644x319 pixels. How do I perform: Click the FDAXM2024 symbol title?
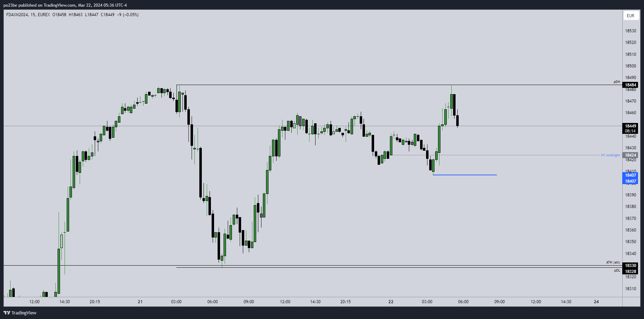pos(17,15)
